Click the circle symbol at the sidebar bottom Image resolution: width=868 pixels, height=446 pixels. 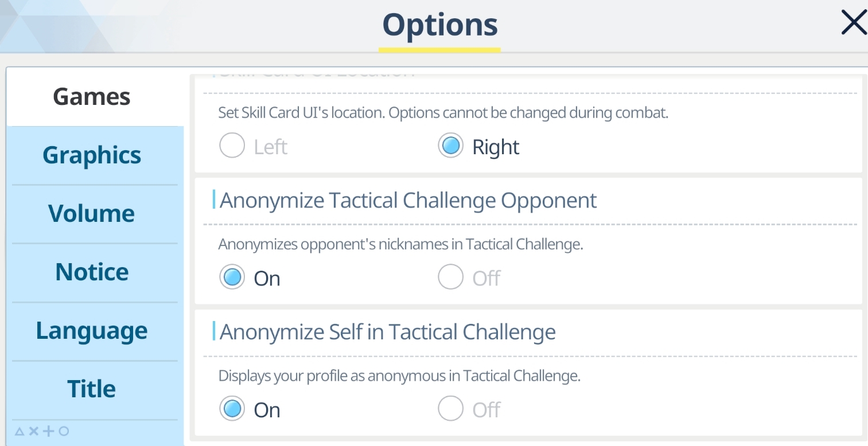pos(64,431)
